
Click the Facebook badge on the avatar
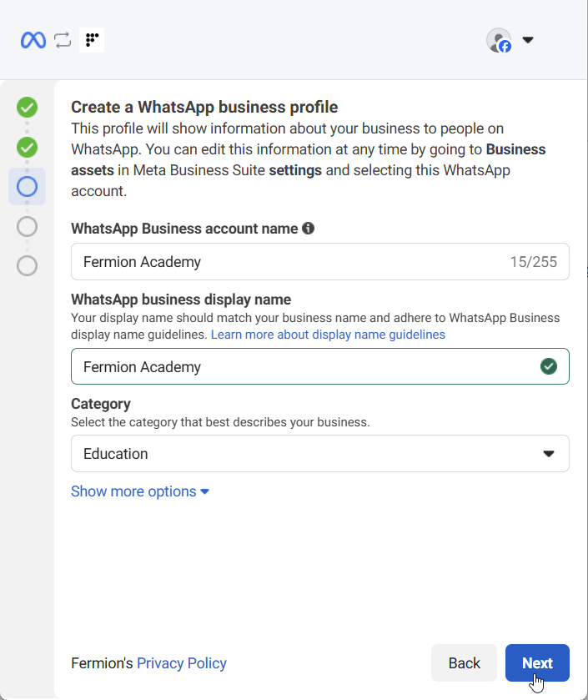505,45
